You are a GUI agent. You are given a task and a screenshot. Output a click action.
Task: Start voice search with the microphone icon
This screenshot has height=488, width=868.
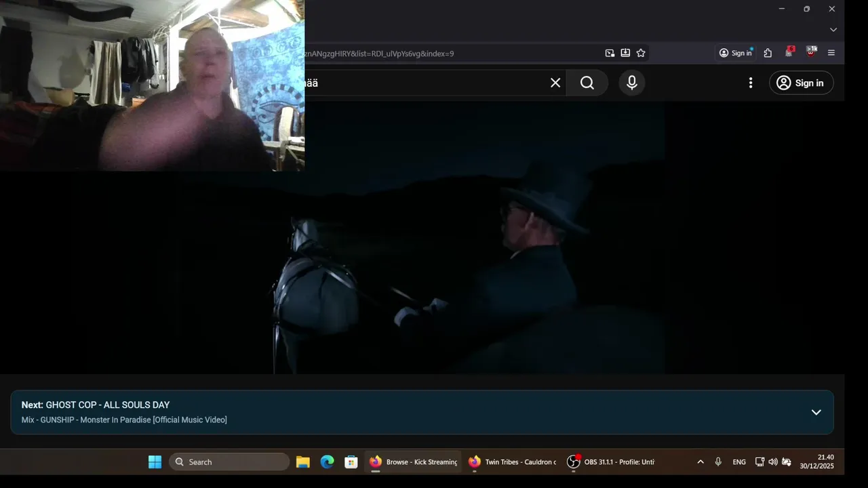point(632,83)
